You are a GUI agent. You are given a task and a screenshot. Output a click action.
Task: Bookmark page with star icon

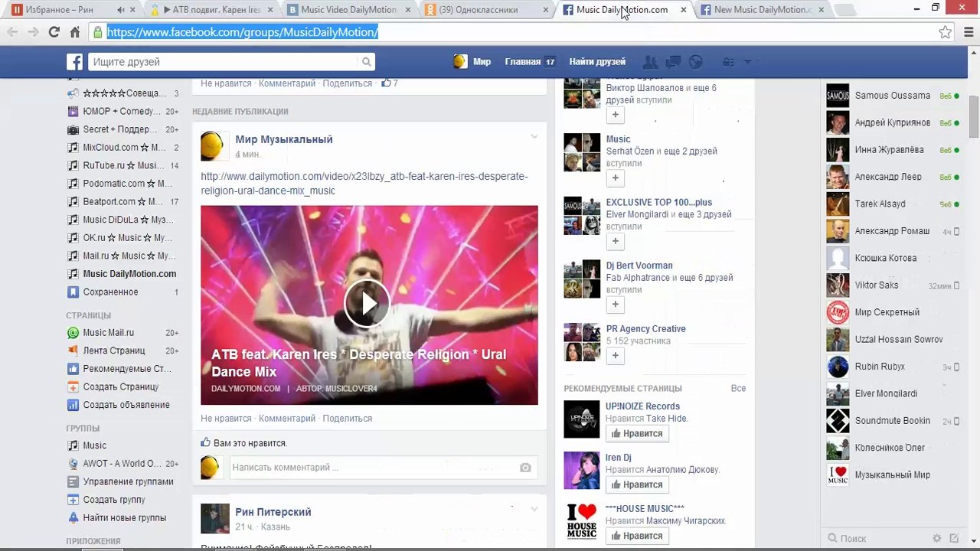946,32
